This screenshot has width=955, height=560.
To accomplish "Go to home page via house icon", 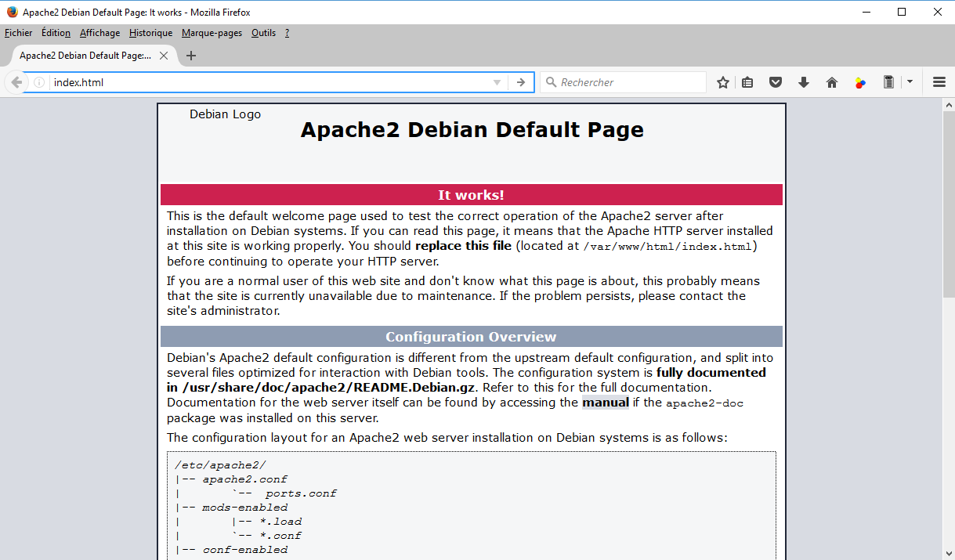I will [832, 82].
